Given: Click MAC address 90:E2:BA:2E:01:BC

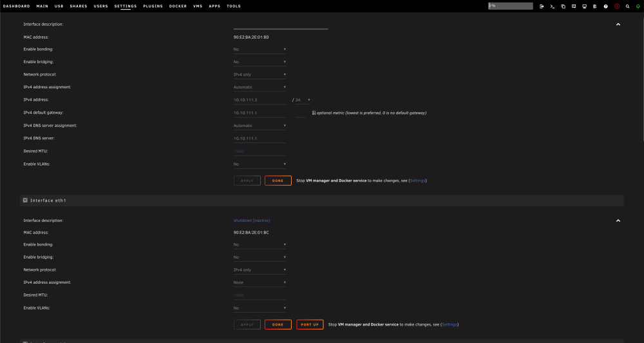Looking at the screenshot, I should point(251,233).
